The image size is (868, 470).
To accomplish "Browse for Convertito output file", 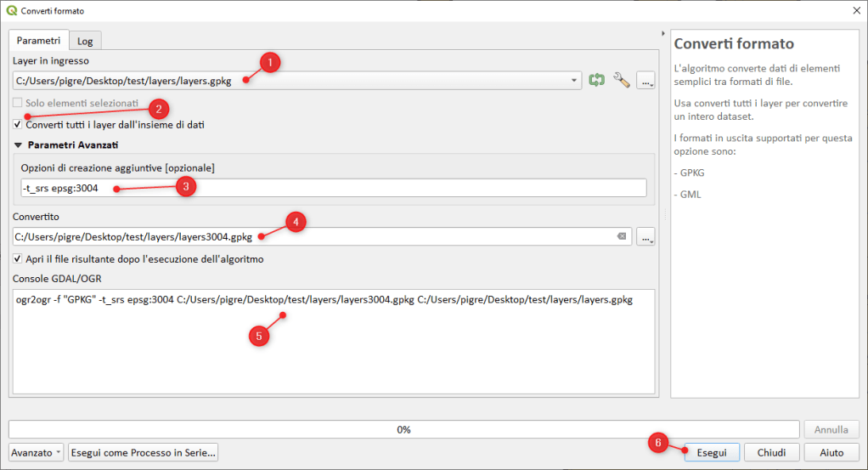I will click(x=646, y=237).
